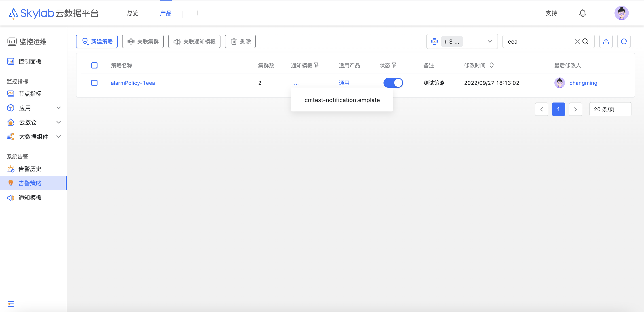Open the alarmPolicy-1eea policy link
The image size is (644, 312).
pos(133,83)
